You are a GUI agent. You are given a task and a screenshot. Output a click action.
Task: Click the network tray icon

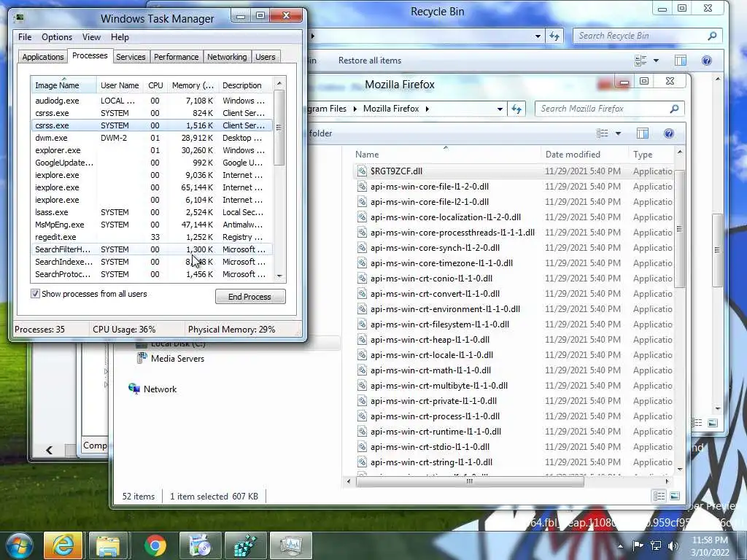point(656,545)
